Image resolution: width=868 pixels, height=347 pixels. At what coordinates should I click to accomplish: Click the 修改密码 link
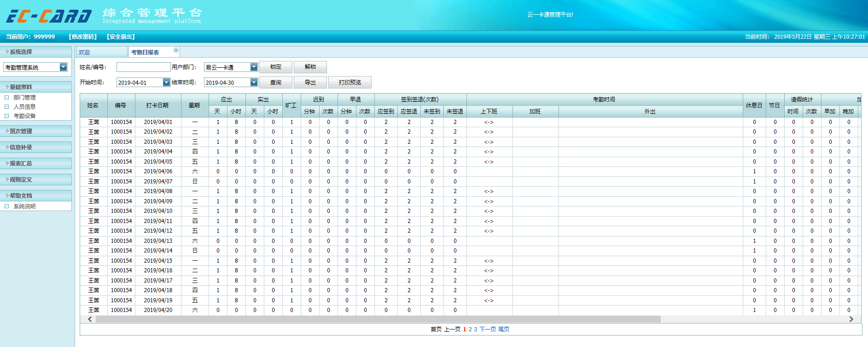coord(83,37)
